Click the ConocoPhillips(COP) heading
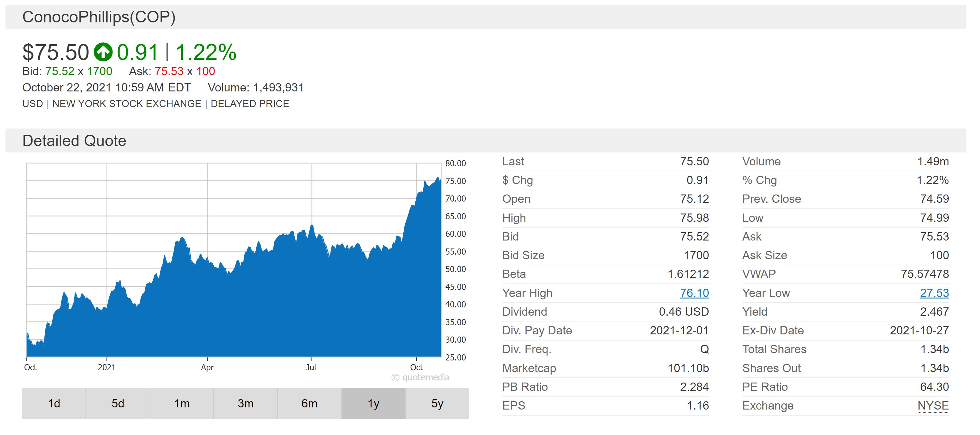This screenshot has width=980, height=435. (99, 17)
